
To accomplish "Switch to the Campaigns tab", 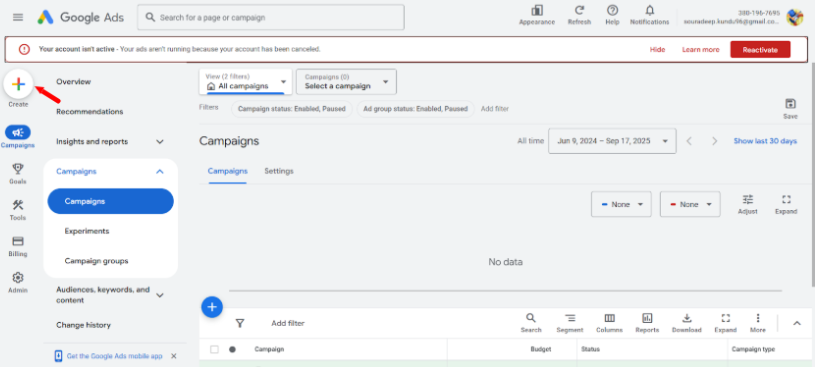I will point(228,171).
